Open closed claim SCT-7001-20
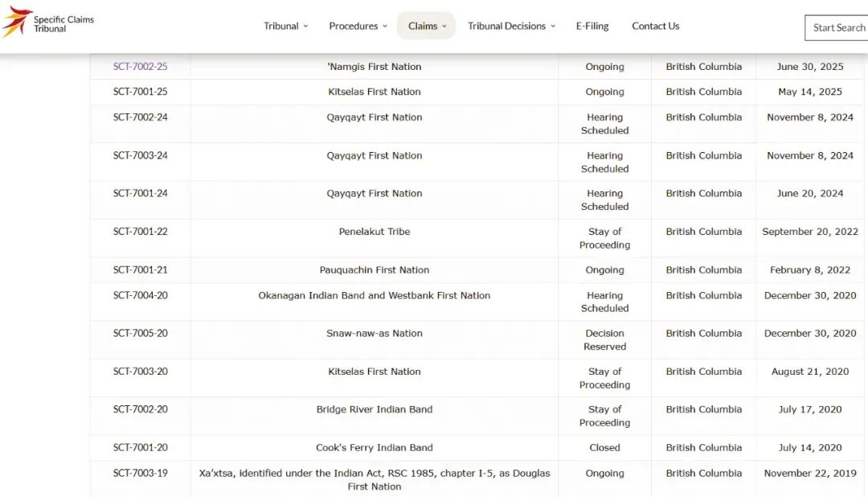Image resolution: width=868 pixels, height=497 pixels. (x=141, y=448)
